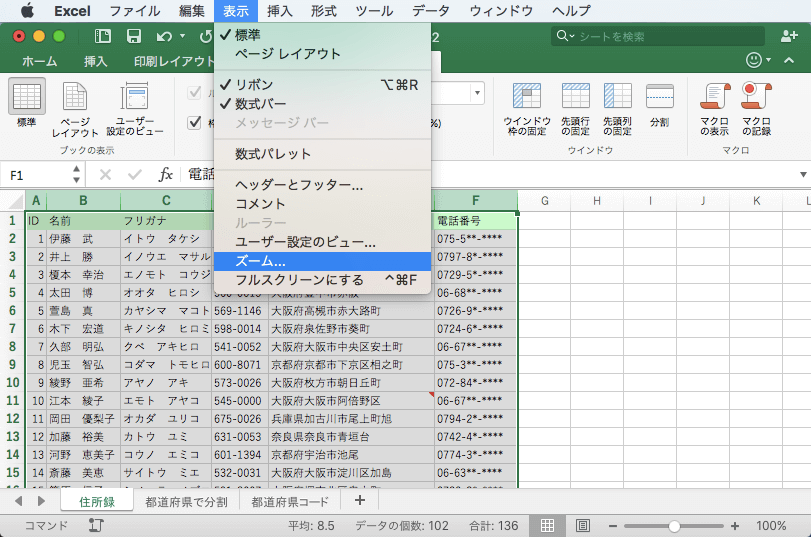
Task: Toggle リボン visibility in menu
Action: [322, 84]
